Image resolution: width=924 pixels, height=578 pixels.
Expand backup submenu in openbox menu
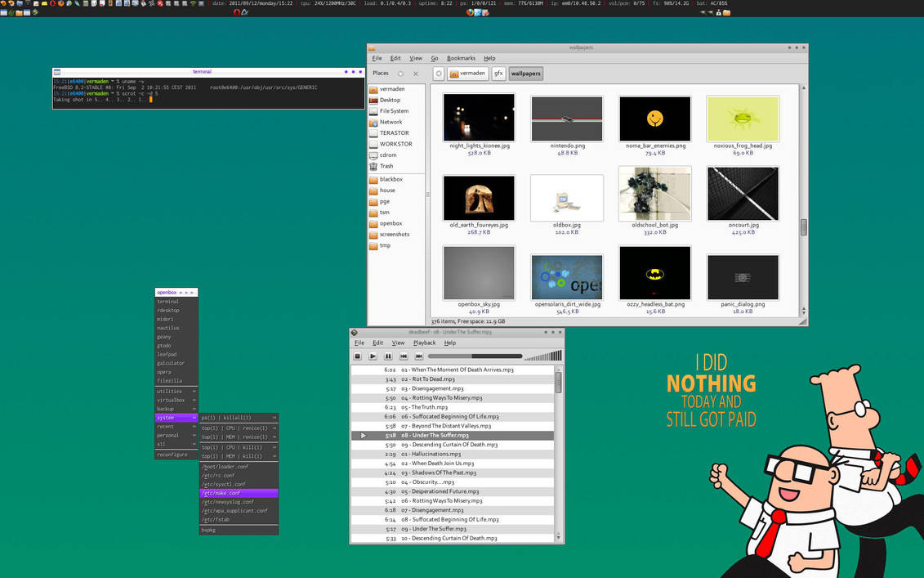coord(176,410)
